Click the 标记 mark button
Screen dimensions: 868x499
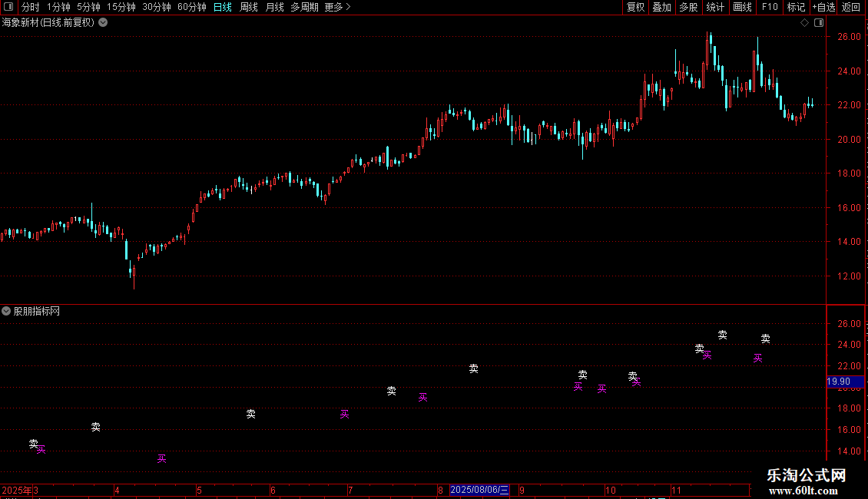(x=796, y=7)
